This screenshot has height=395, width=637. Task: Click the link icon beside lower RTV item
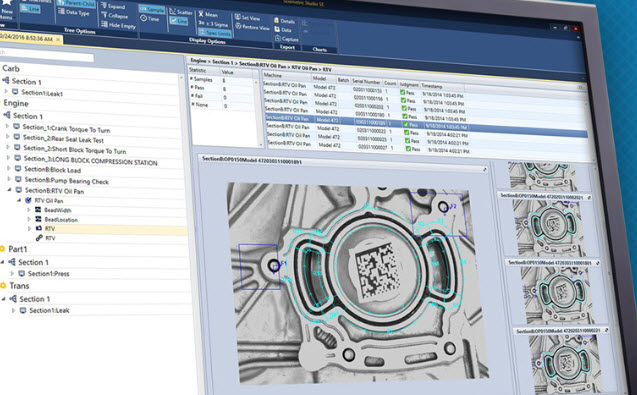click(39, 238)
